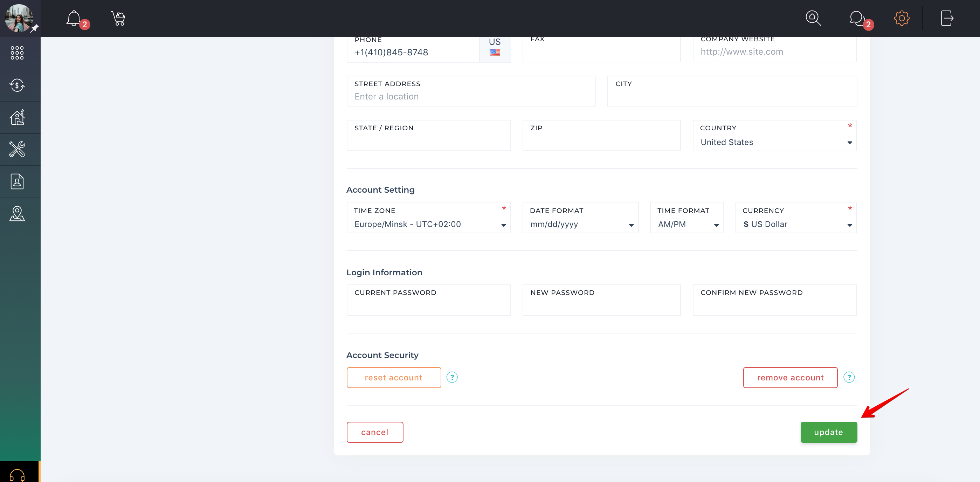Click the remove account button

[790, 378]
